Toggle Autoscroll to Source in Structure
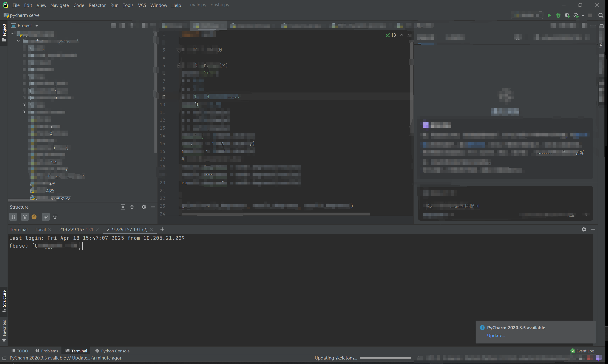Viewport: 608px width, 364px height. [46, 217]
